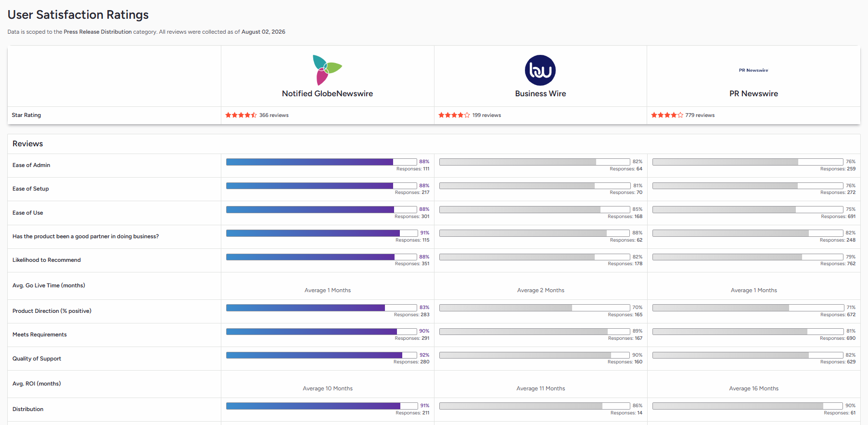Click 'Average 2 Months' under Business Wire

[x=541, y=290]
